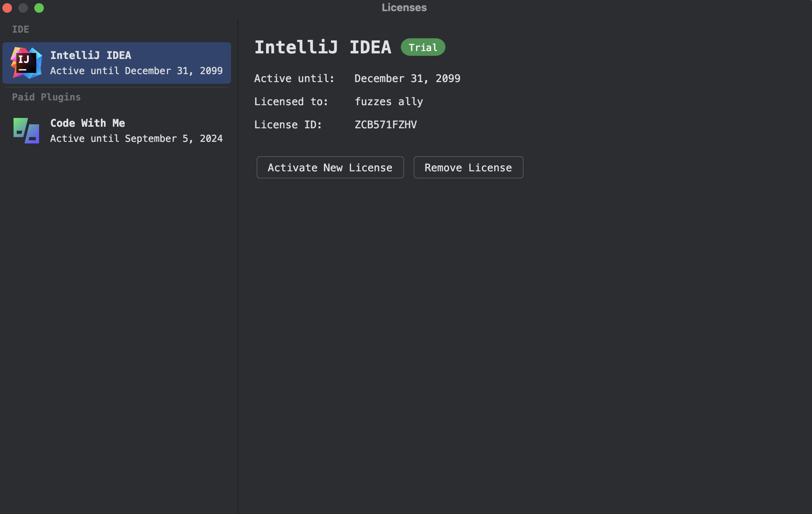Screen dimensions: 812x514
Task: Click the License ID: label
Action: [288, 125]
